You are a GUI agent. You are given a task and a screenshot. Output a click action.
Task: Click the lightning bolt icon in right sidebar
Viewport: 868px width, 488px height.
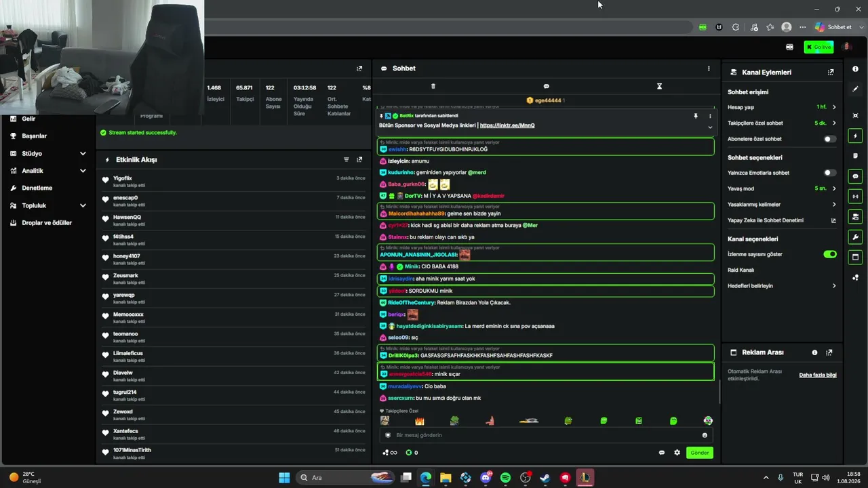(855, 136)
